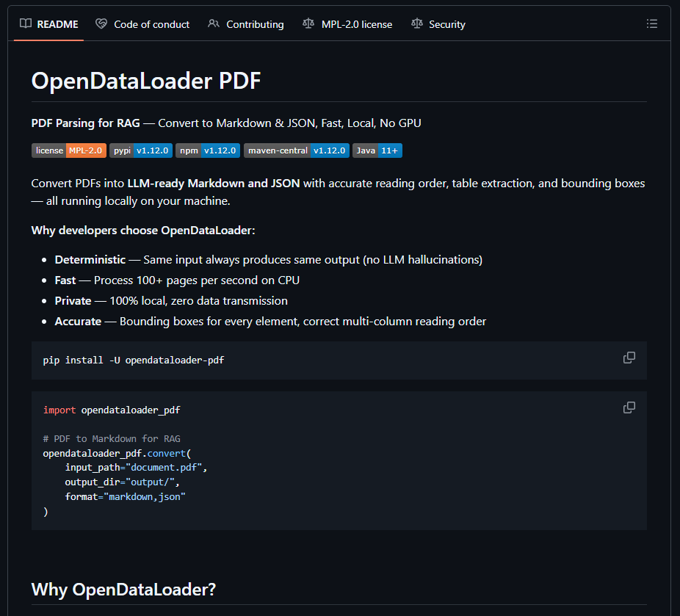This screenshot has width=680, height=616.
Task: Click the scales icon beside Security
Action: pyautogui.click(x=417, y=23)
